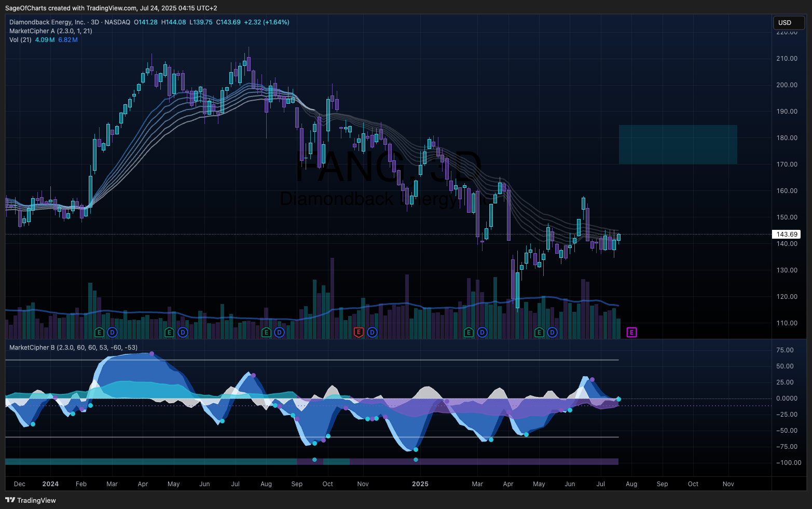The height and width of the screenshot is (509, 812).
Task: Click the dividend D marker near February 2024
Action: [112, 332]
